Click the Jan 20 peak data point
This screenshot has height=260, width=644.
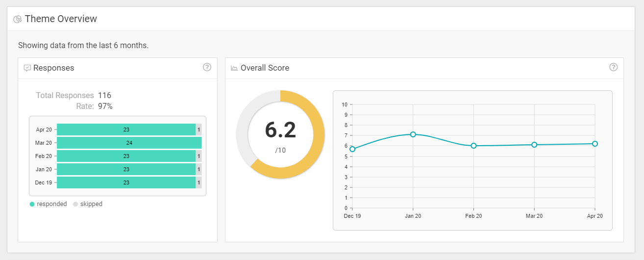coord(413,134)
